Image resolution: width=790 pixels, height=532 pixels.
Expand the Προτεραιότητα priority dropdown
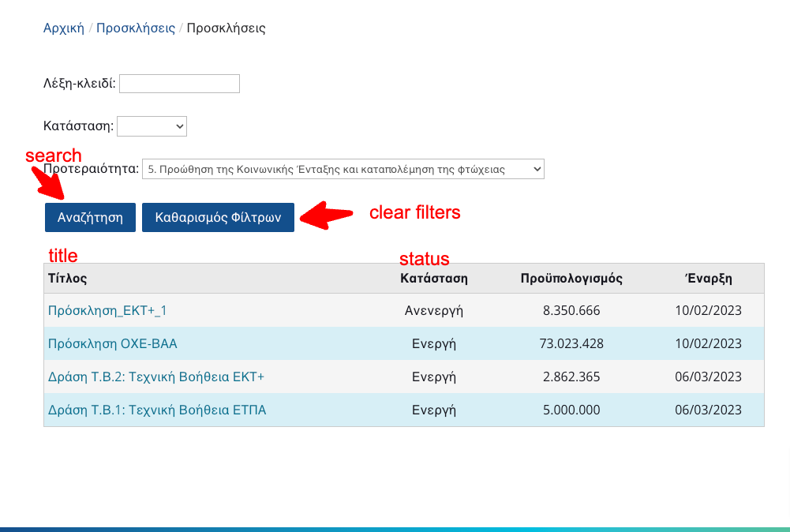click(343, 169)
